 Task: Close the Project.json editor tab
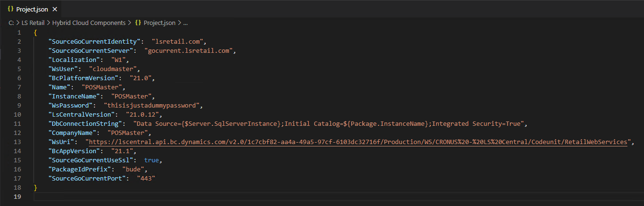pos(55,9)
